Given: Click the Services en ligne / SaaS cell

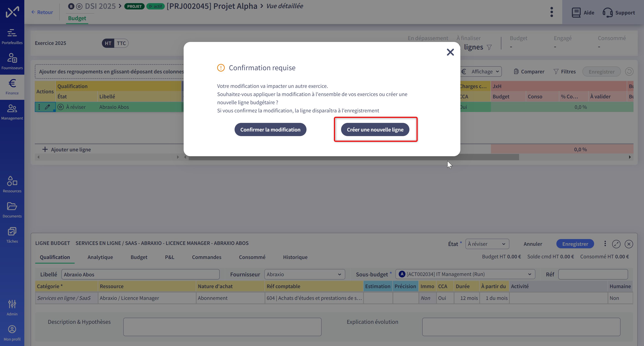Looking at the screenshot, I should [x=66, y=298].
